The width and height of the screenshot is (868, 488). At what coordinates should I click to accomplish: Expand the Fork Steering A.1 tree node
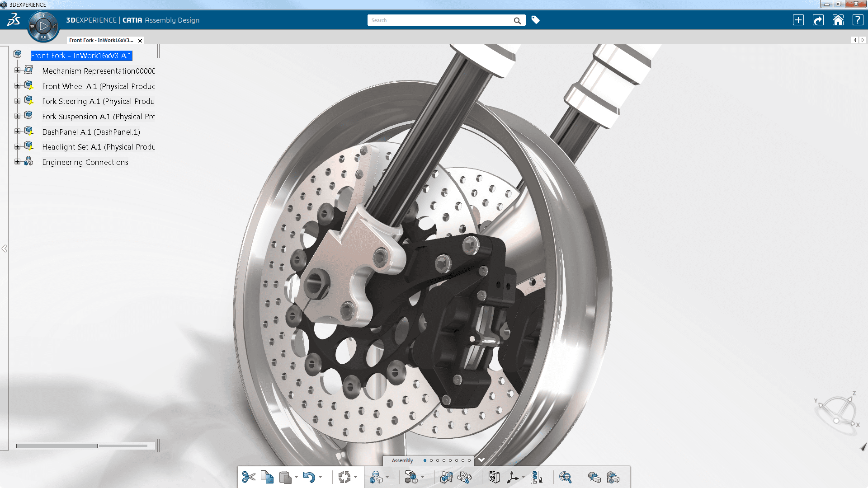pos(17,101)
